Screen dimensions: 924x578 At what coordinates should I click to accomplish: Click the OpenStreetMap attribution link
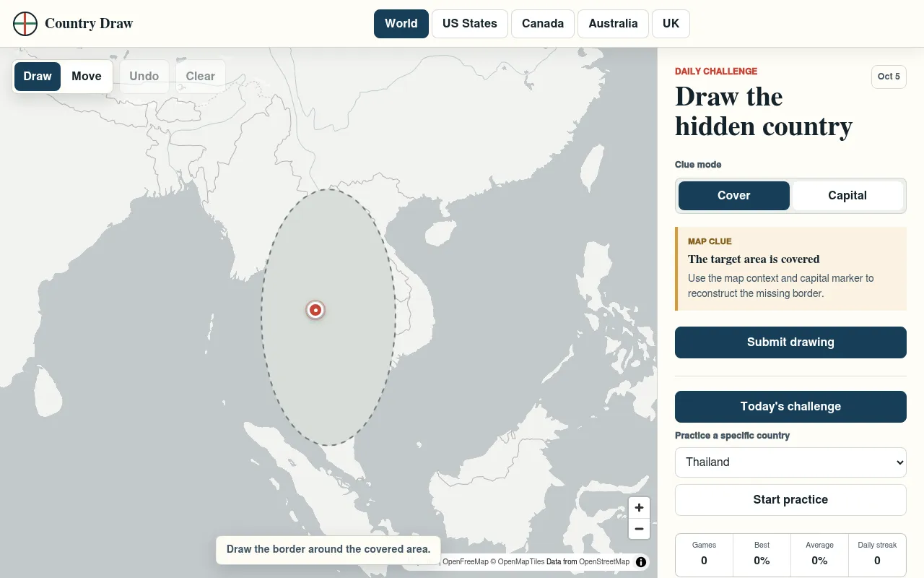pyautogui.click(x=604, y=562)
